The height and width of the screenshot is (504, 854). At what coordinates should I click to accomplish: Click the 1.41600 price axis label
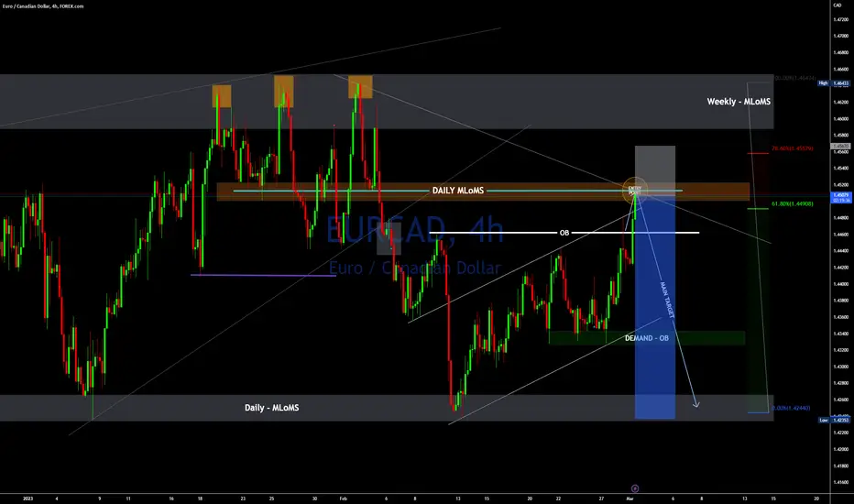click(x=841, y=482)
